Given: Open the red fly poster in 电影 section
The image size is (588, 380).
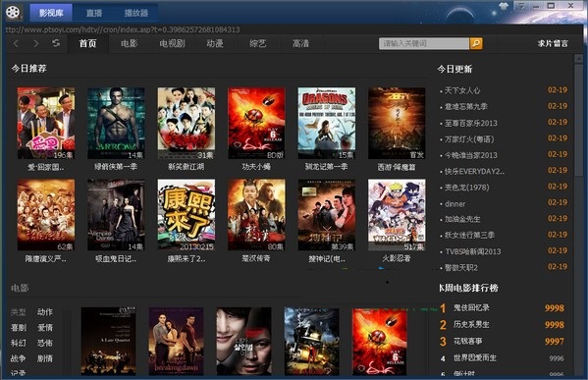Looking at the screenshot, I should point(380,342).
